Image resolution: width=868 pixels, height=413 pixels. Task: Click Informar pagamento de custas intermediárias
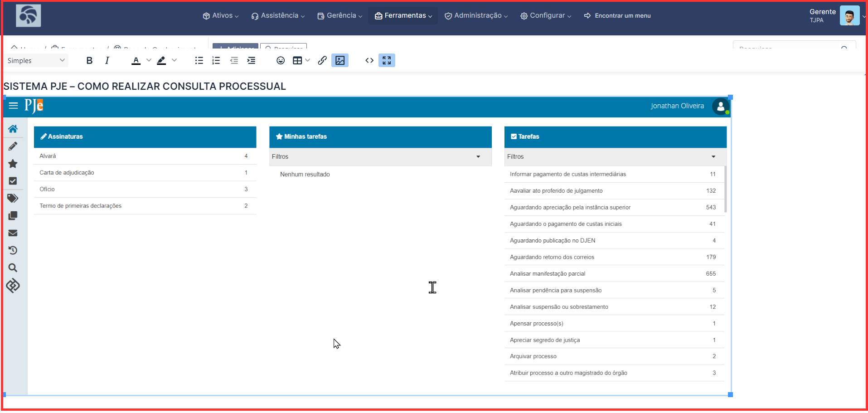[614, 174]
